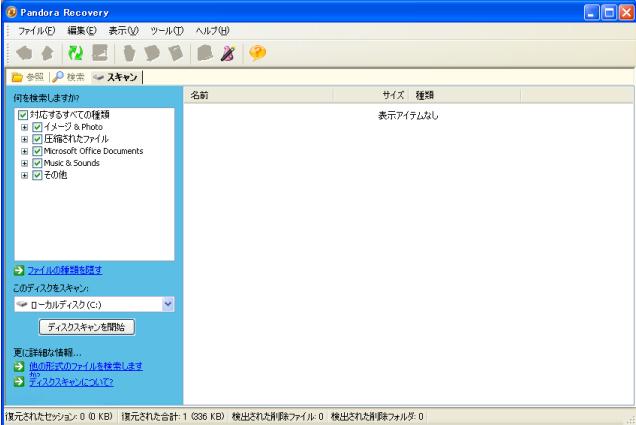Select the Microsoft Office Documents tree label
Image resolution: width=636 pixels, height=425 pixels.
coord(93,151)
